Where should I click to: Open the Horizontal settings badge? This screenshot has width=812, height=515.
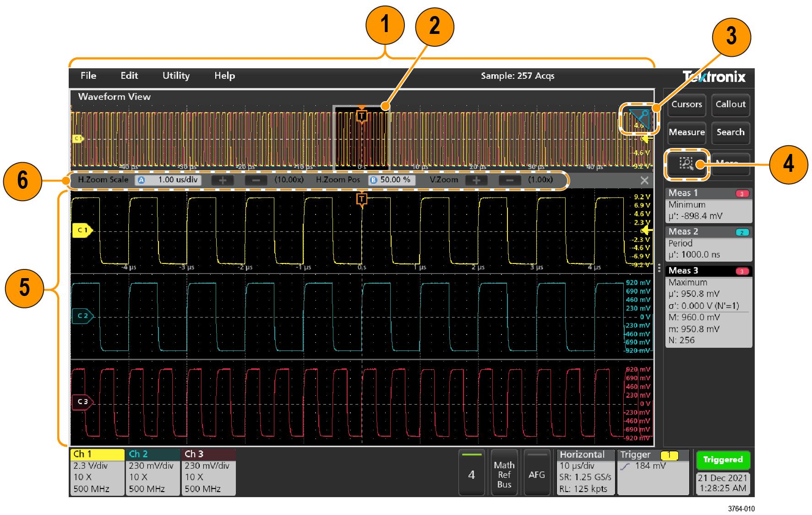585,472
